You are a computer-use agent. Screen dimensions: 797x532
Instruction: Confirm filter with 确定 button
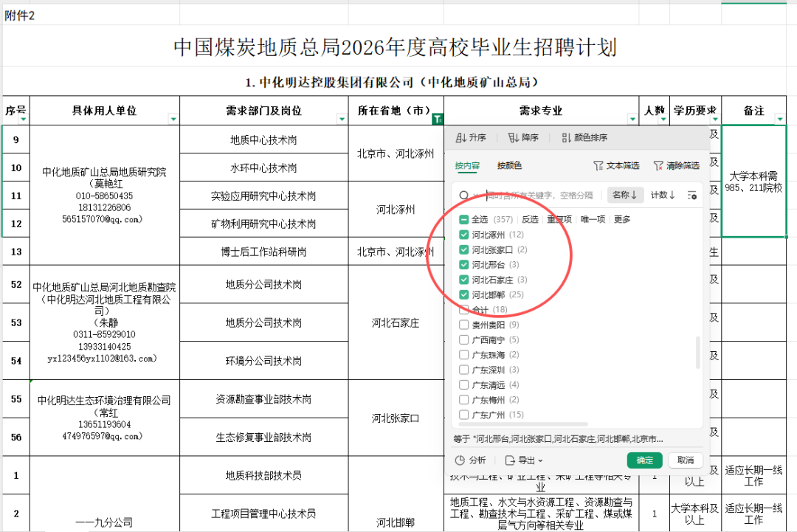644,460
